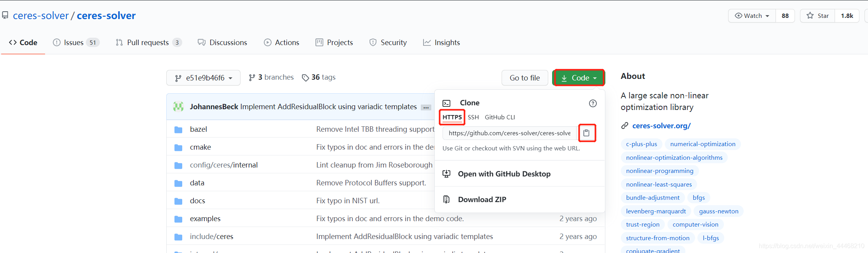This screenshot has height=253, width=868.
Task: Expand commit message ellipsis button
Action: (x=426, y=107)
